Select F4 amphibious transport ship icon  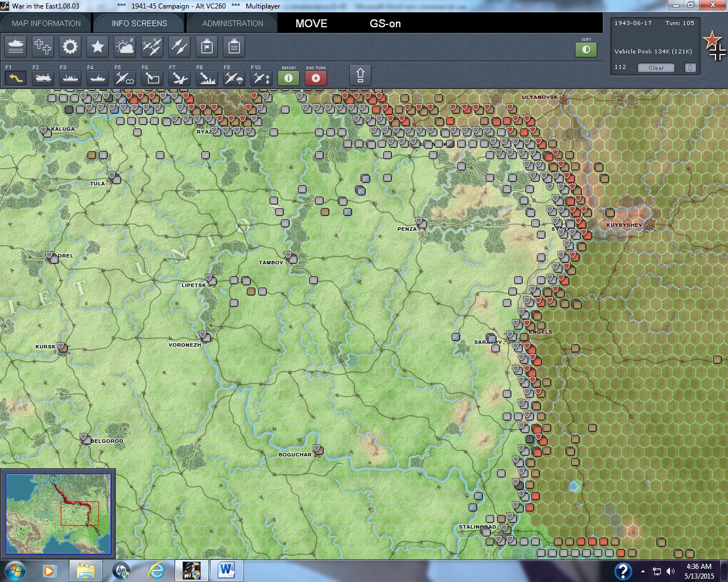pos(98,78)
